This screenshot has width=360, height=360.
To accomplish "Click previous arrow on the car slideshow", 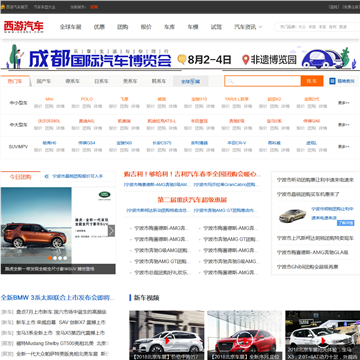I will [x=4, y=230].
